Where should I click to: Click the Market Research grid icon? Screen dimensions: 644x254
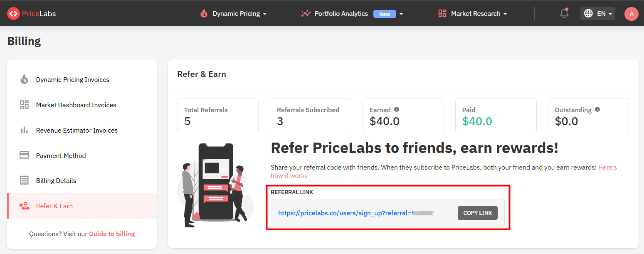pos(442,13)
